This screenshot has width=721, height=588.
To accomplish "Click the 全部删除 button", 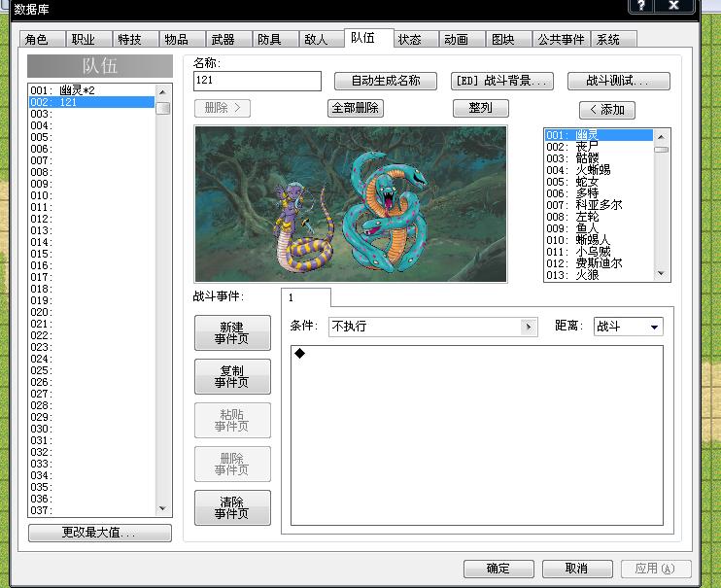I will [356, 108].
